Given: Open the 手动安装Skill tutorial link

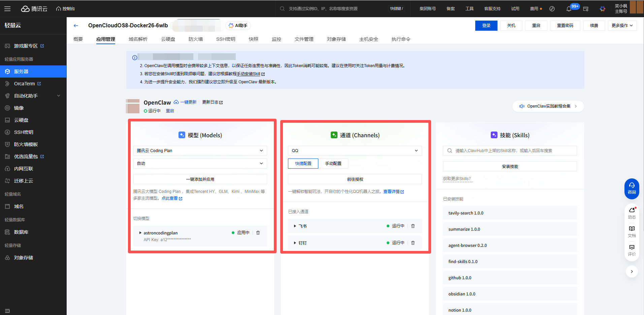Looking at the screenshot, I should tap(251, 74).
